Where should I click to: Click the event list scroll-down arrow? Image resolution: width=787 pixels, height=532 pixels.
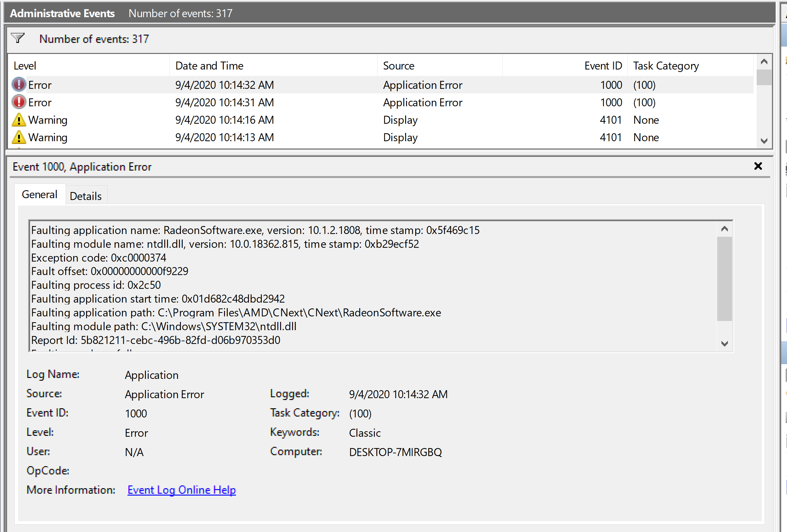(x=764, y=141)
